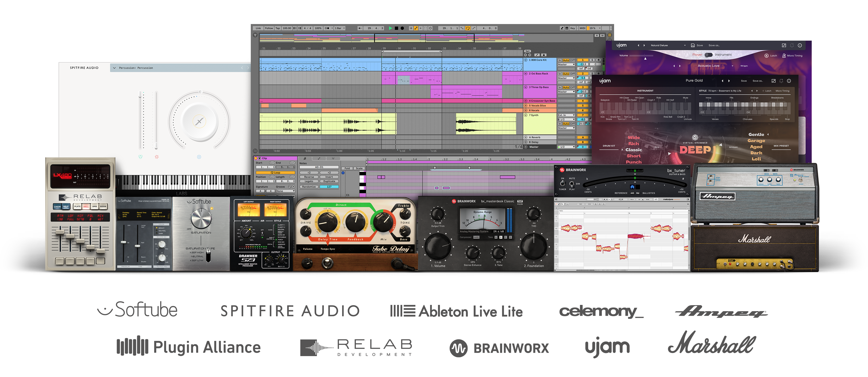The height and width of the screenshot is (377, 868).
Task: Select the PLATE button on Relab LX480
Action: (77, 206)
